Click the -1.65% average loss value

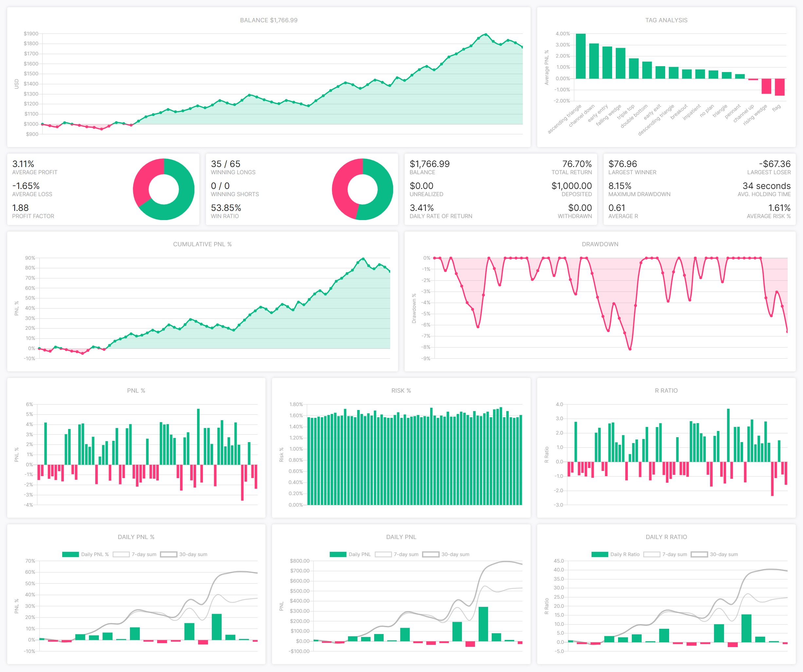[x=26, y=186]
